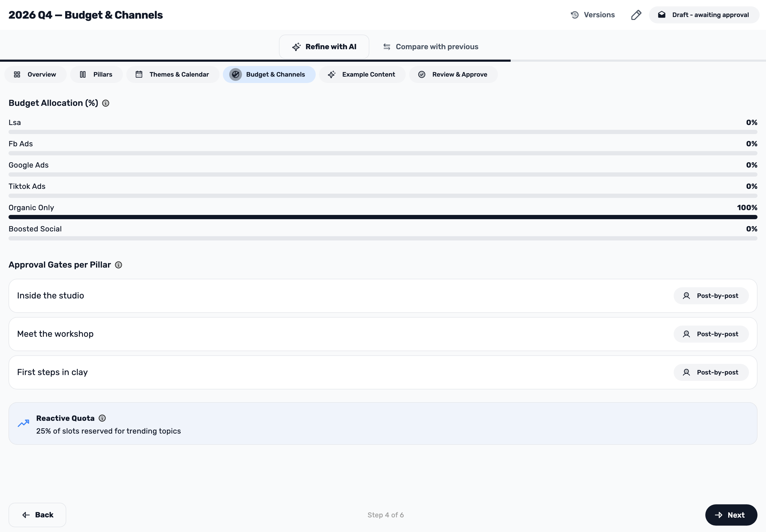
Task: Click the Google Ads label
Action: pos(29,165)
